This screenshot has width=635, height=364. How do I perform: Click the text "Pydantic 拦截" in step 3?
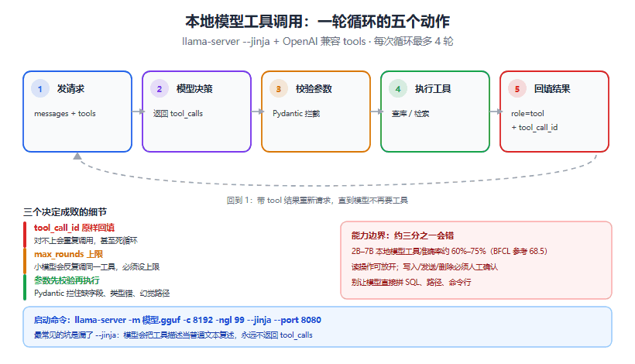[x=296, y=113]
